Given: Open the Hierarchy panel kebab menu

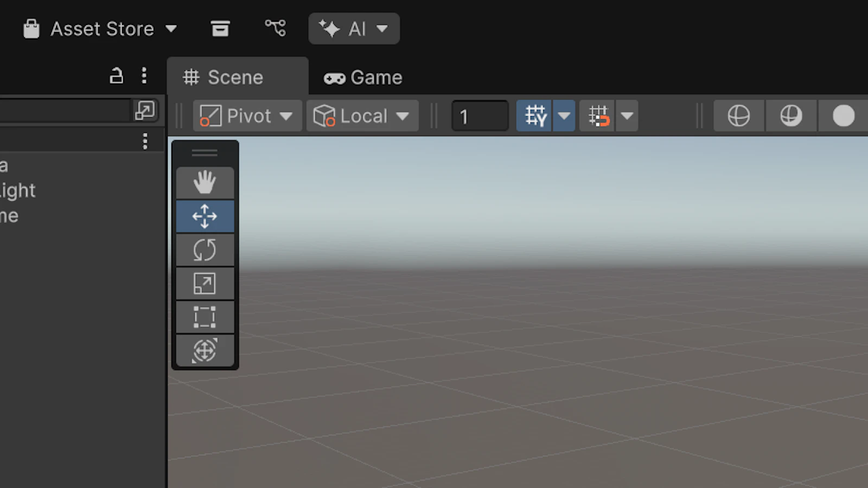Looking at the screenshot, I should point(144,75).
